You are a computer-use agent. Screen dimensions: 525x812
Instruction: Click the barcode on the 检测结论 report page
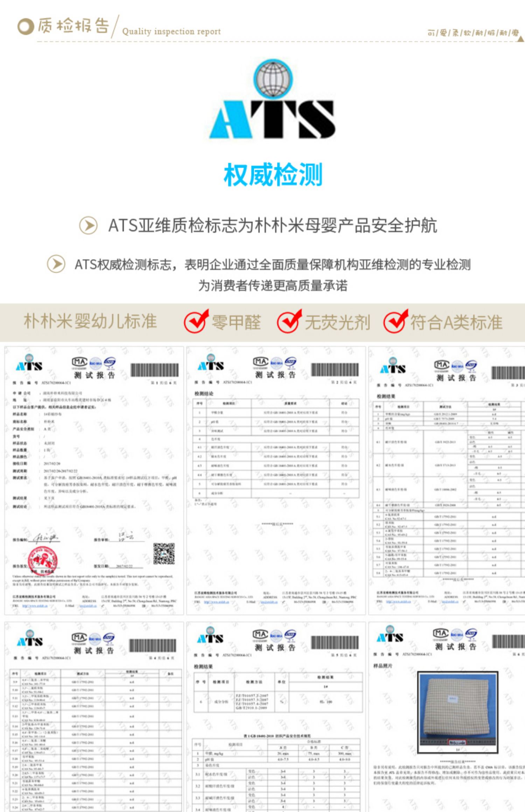[335, 370]
